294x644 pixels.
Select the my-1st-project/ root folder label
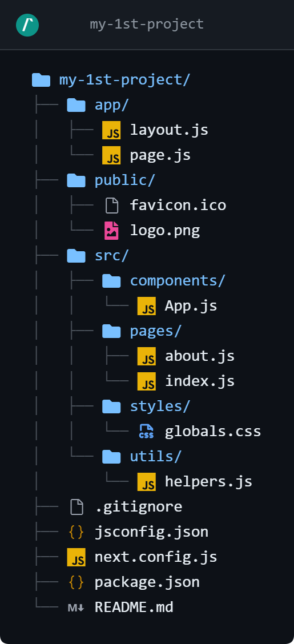click(x=125, y=80)
